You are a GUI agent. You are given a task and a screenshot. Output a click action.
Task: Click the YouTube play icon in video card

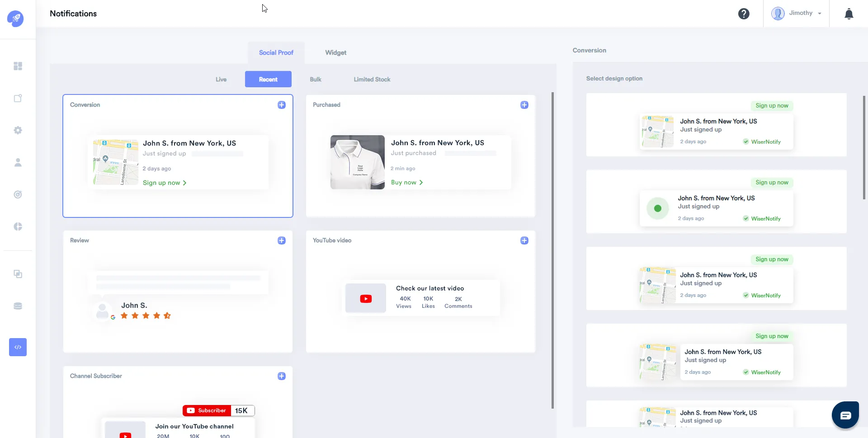tap(366, 298)
